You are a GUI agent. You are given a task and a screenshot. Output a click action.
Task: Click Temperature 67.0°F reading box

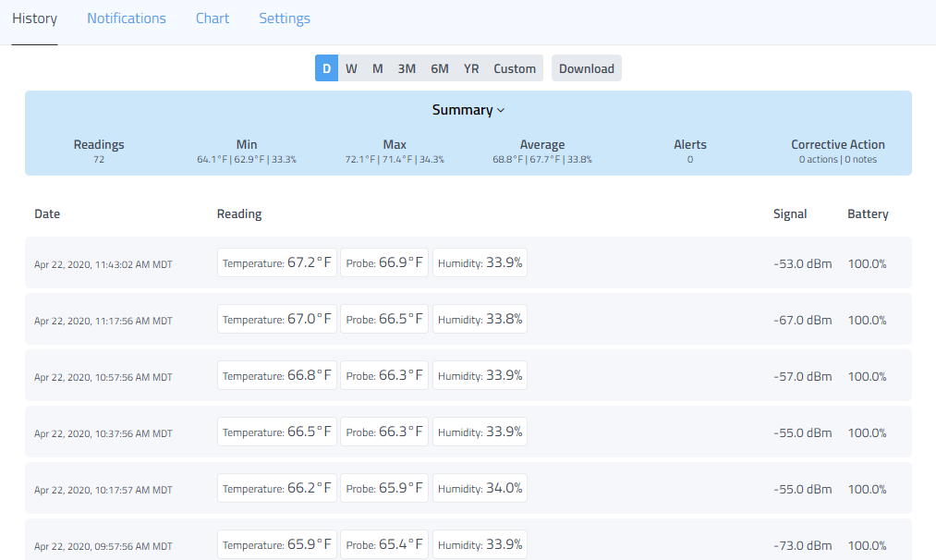(x=277, y=319)
